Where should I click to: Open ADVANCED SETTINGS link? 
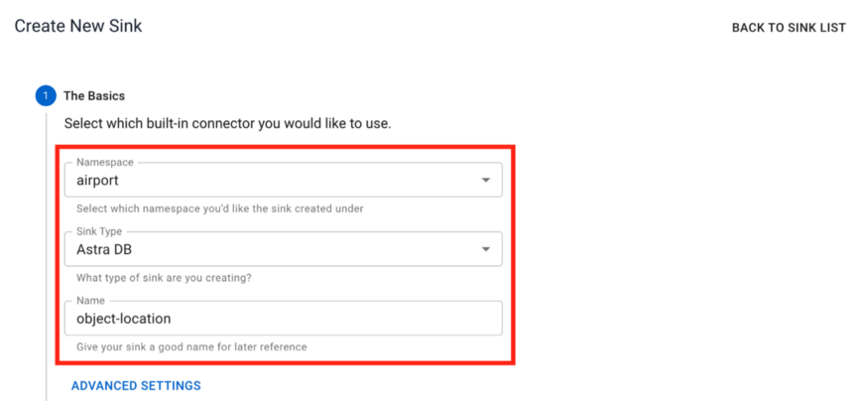click(x=136, y=385)
